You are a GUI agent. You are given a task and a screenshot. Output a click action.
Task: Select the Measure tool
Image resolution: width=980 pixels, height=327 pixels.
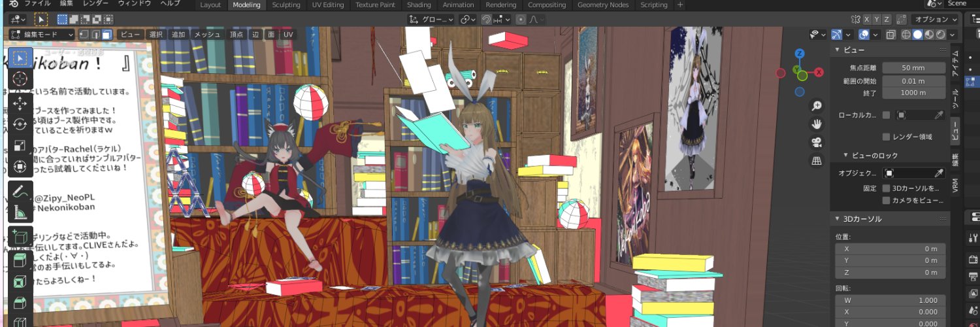pyautogui.click(x=20, y=213)
